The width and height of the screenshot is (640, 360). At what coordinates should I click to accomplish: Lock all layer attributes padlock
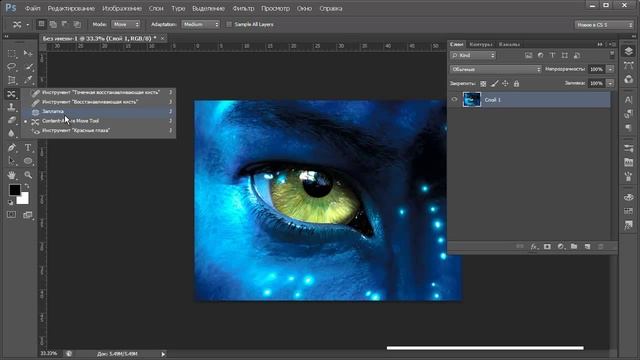point(516,84)
